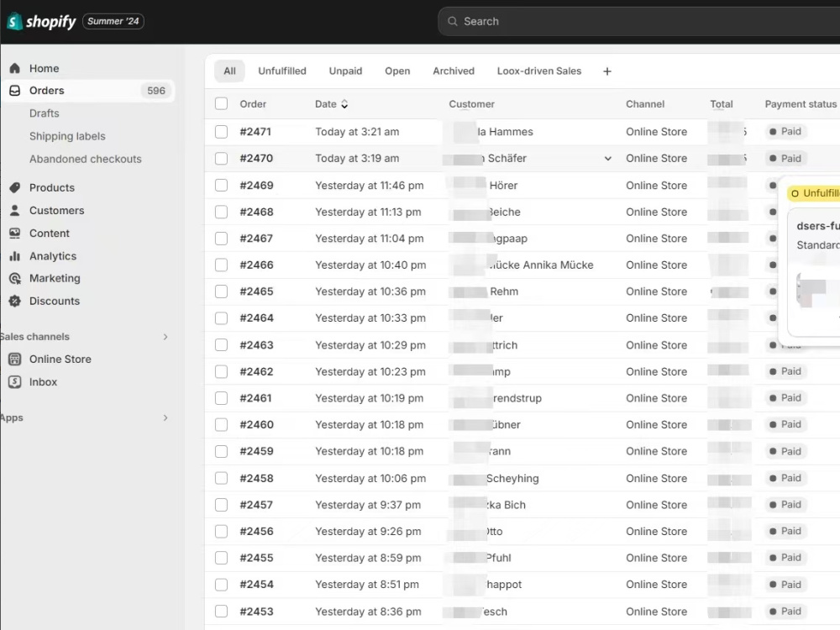Click the Shopify logo
The width and height of the screenshot is (840, 630).
41,22
